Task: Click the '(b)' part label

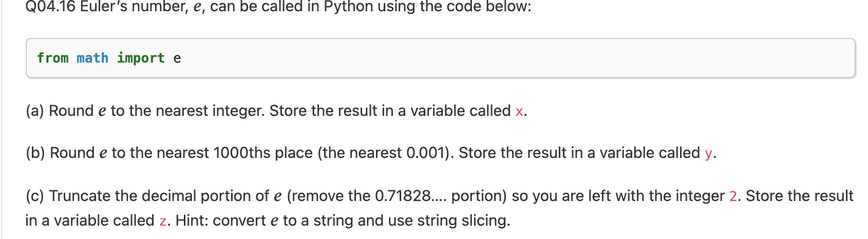Action: tap(35, 153)
